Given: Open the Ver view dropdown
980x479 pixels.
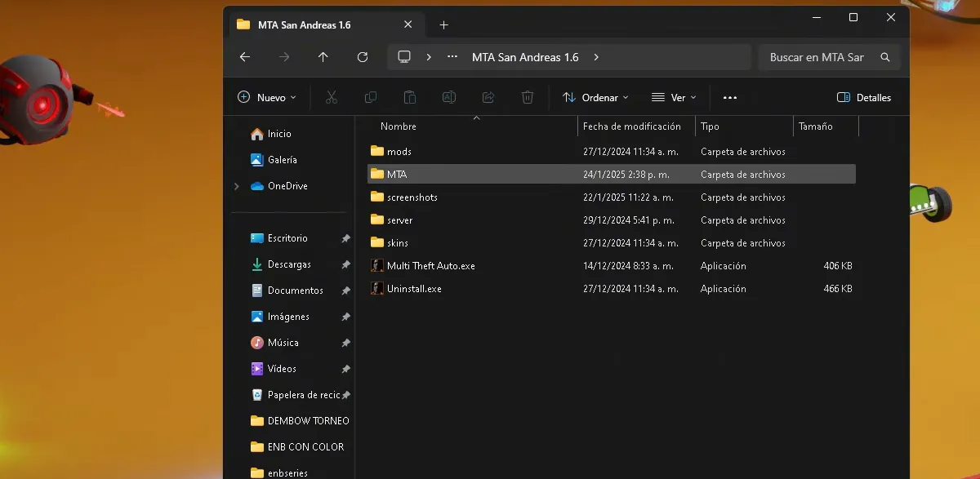Looking at the screenshot, I should (674, 97).
